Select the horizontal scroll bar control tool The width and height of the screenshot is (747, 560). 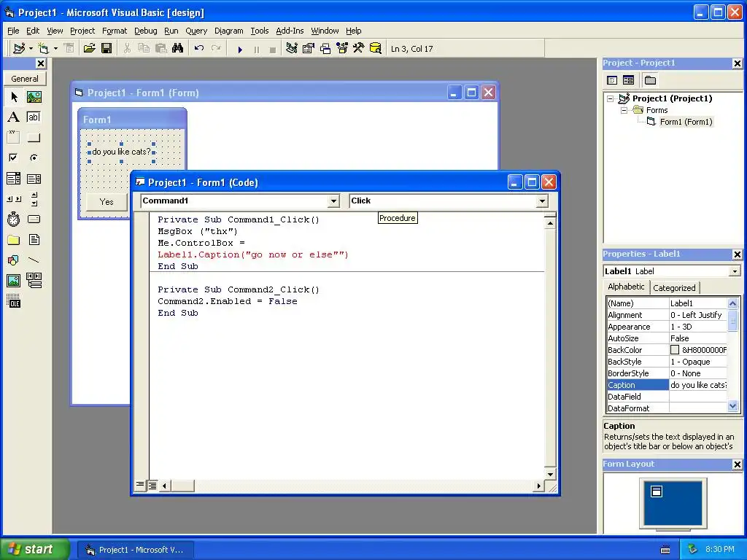click(14, 198)
